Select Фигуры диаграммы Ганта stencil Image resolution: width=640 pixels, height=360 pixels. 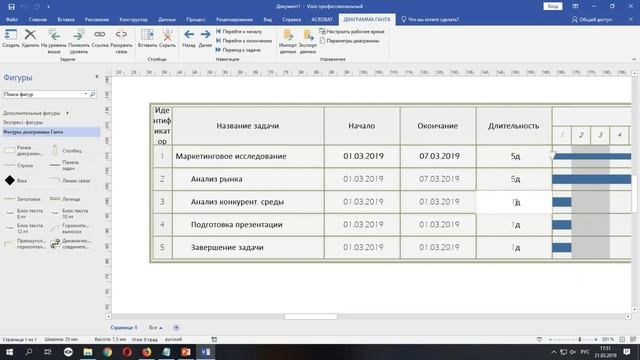[x=51, y=132]
